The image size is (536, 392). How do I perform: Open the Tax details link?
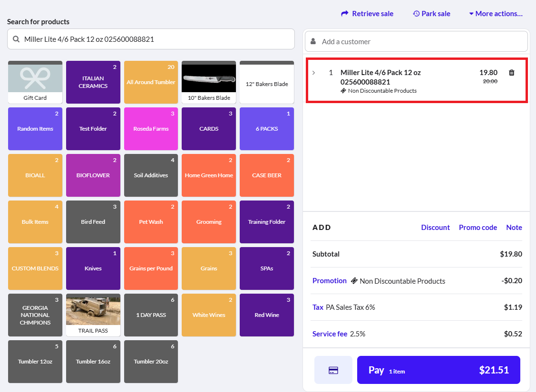pyautogui.click(x=318, y=307)
